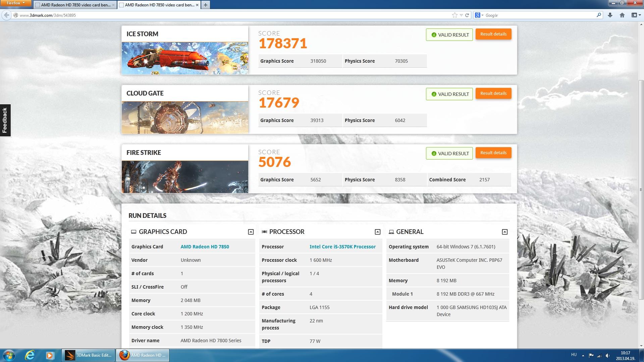The height and width of the screenshot is (362, 644).
Task: Click Core clock value 1 200 MHz
Action: tap(192, 314)
